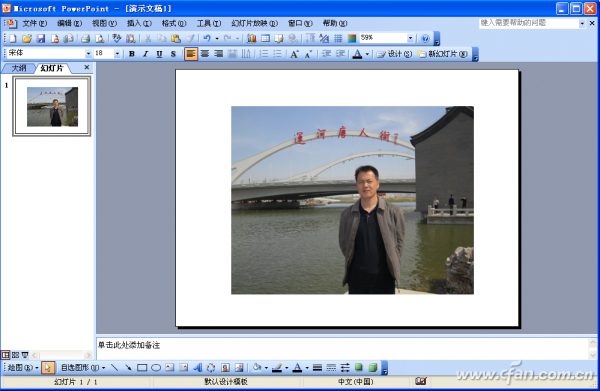Print the presentation with printer icon
Image resolution: width=600 pixels, height=391 pixels.
[85, 38]
